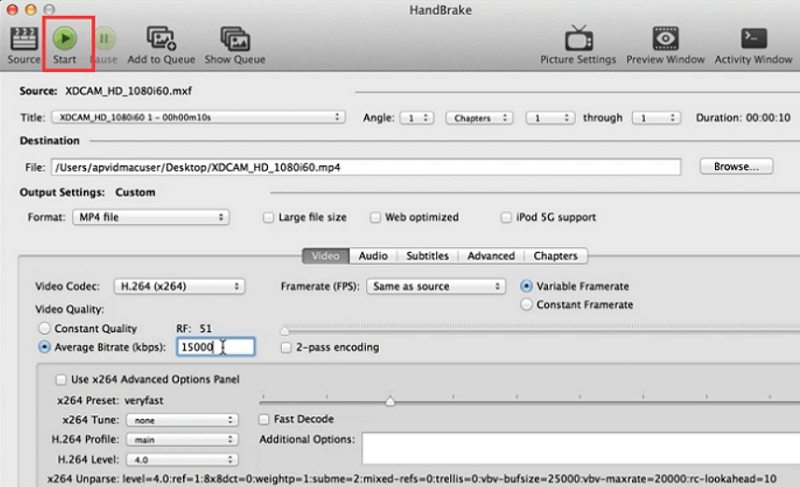
Task: Switch to the Advanced tab
Action: pos(491,256)
